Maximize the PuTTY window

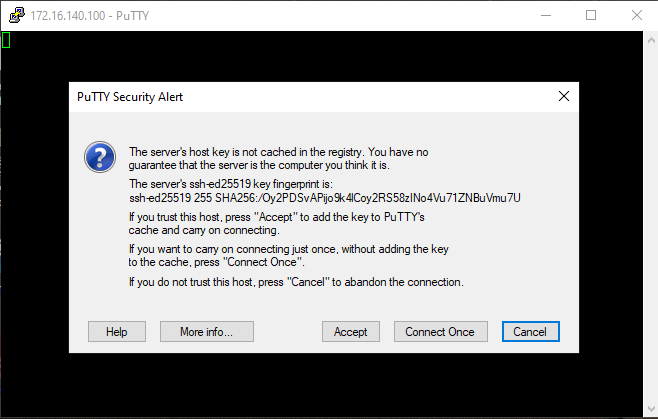591,16
